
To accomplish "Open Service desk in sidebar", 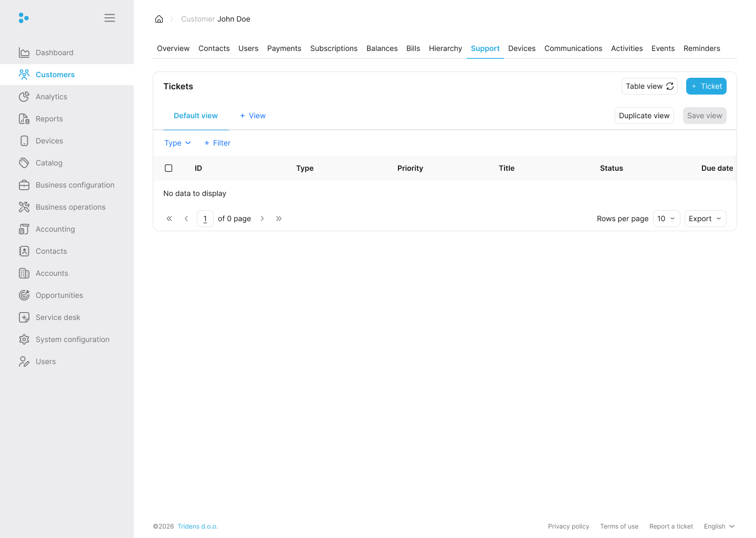I will tap(58, 317).
